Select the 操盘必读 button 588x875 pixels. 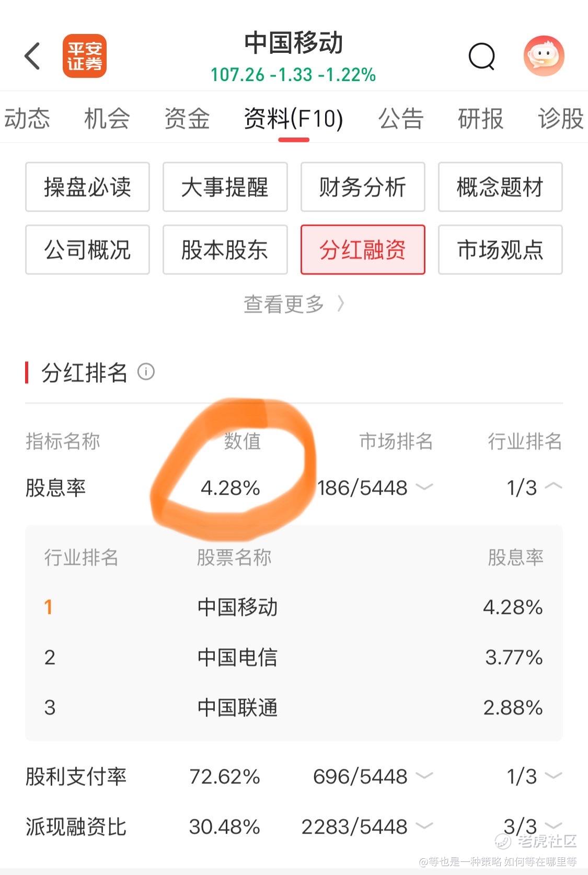(87, 187)
